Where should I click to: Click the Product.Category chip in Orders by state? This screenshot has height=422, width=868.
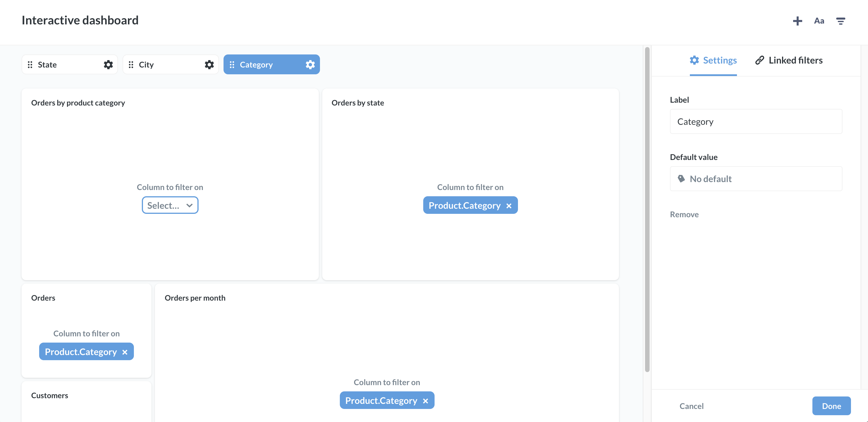point(464,205)
